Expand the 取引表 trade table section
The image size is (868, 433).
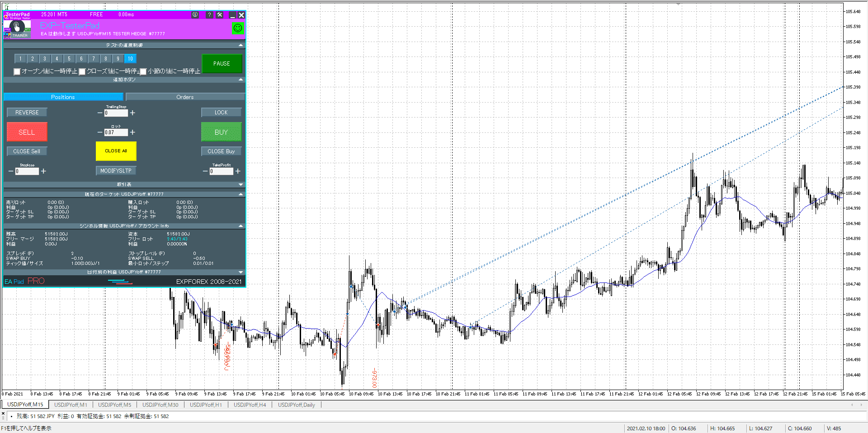pos(241,184)
